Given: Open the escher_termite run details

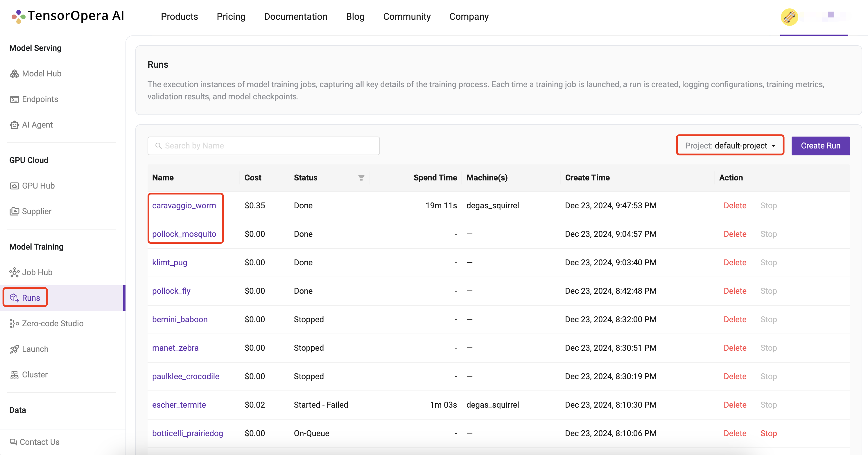Looking at the screenshot, I should (x=179, y=404).
